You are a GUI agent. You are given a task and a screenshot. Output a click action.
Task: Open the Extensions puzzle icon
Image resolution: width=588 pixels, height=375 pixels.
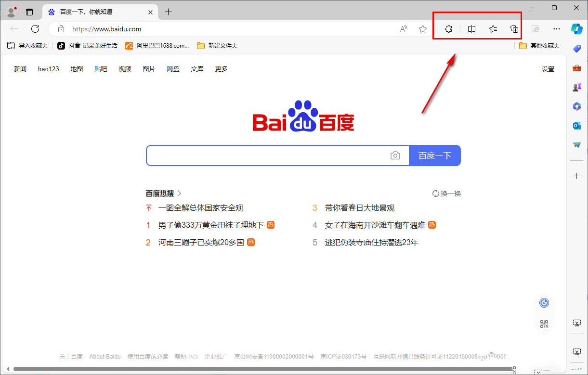(x=448, y=29)
